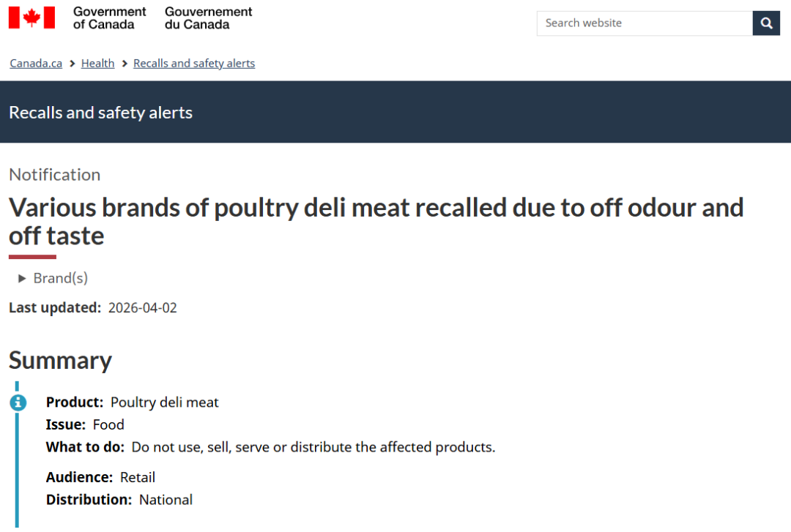Select the Recalls and safety alerts banner title
The height and width of the screenshot is (532, 791).
pyautogui.click(x=101, y=113)
